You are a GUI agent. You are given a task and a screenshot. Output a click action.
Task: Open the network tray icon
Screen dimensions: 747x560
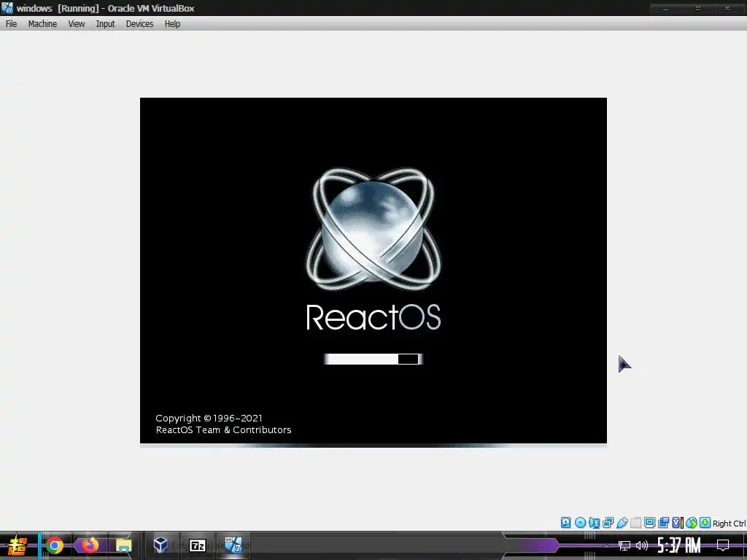click(x=624, y=545)
